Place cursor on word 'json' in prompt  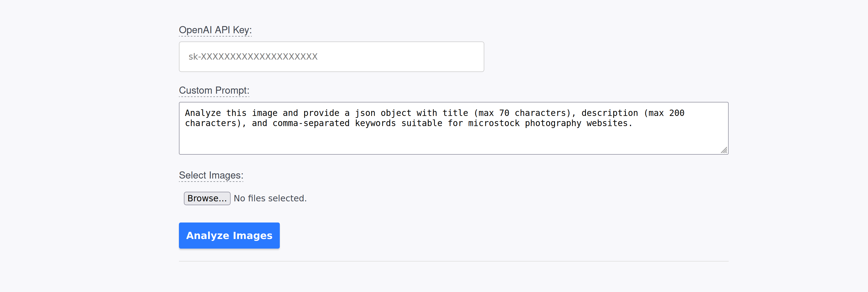pos(365,113)
